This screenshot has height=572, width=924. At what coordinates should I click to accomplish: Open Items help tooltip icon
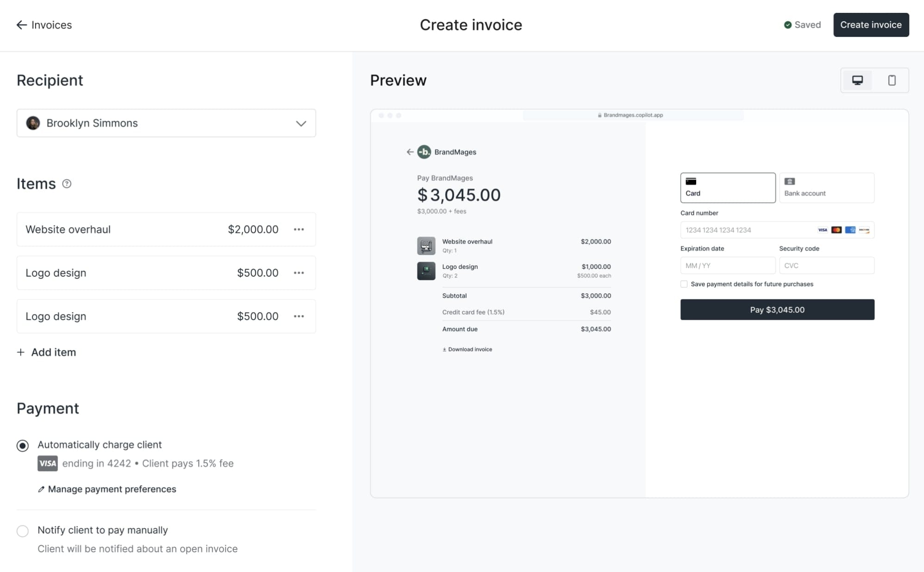pos(67,184)
